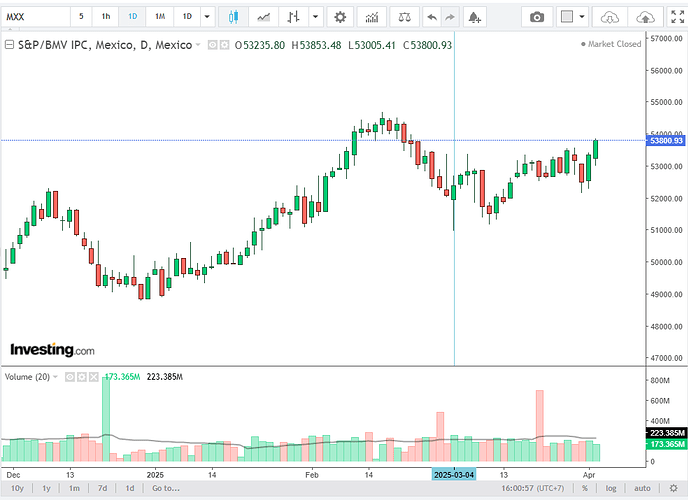Screen dimensions: 688x500
Task: Open the gear beside the S&P/BMV IPC legend
Action: point(224,45)
